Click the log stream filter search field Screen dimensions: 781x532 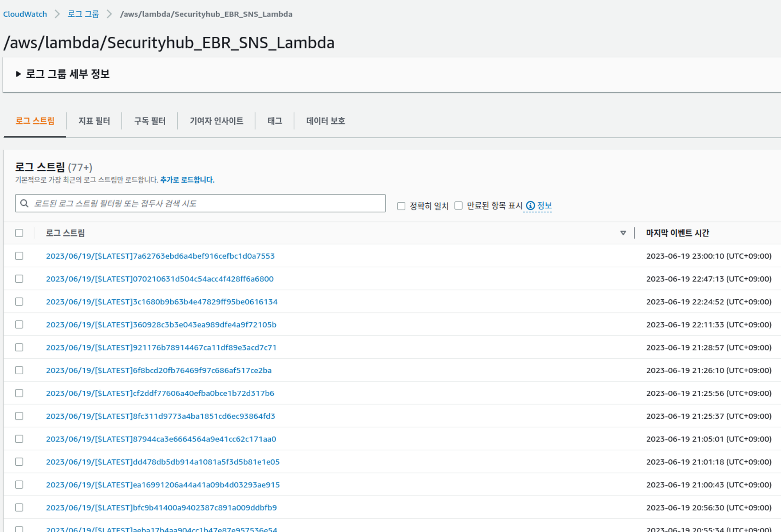point(207,203)
